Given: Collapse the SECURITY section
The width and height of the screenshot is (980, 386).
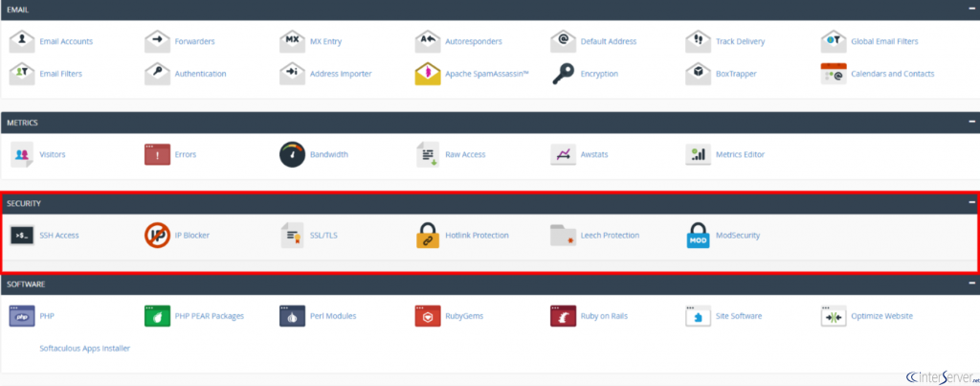Looking at the screenshot, I should coord(972,202).
